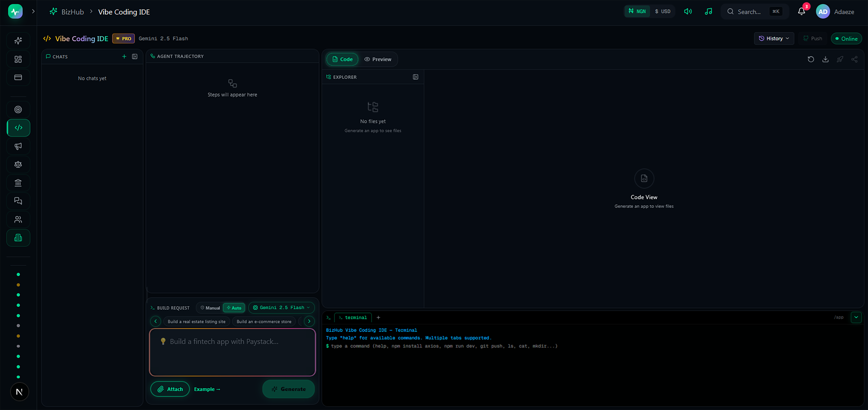Open the bank building sidebar icon
The image size is (868, 410).
point(18,183)
